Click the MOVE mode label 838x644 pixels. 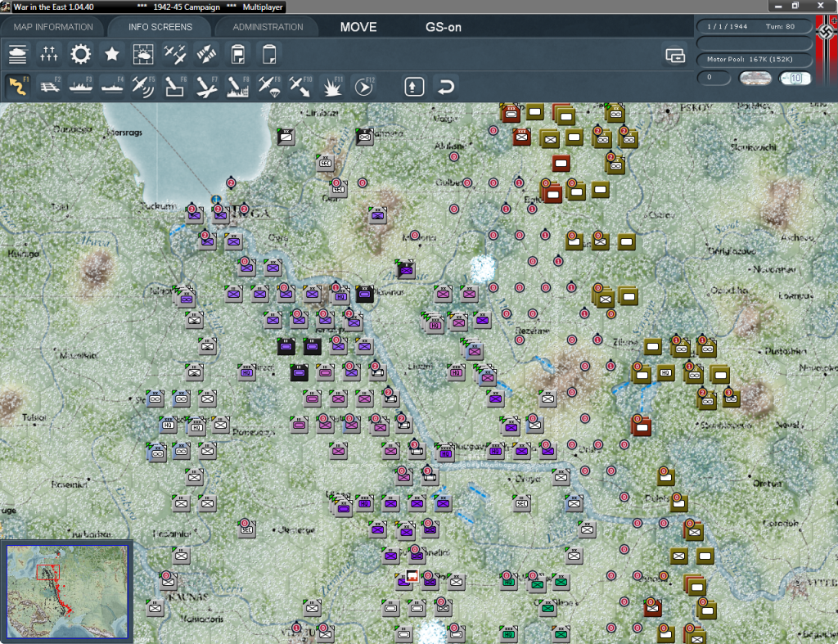358,27
